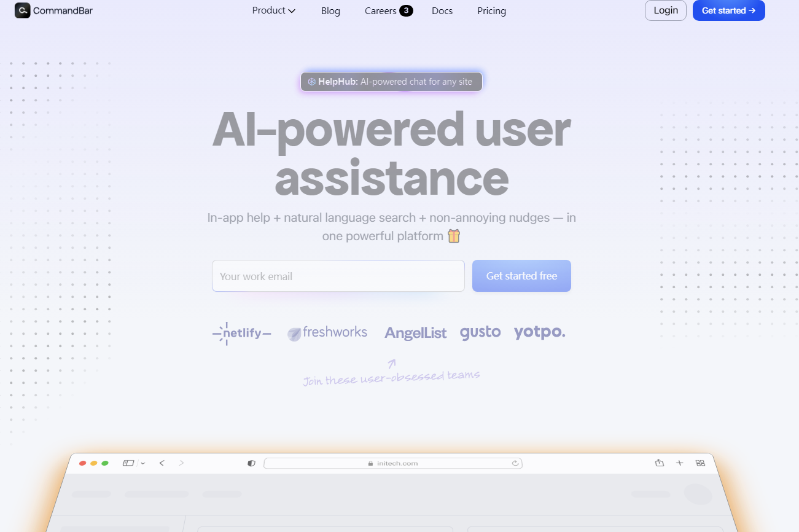Click the back arrow in mock browser

(162, 463)
